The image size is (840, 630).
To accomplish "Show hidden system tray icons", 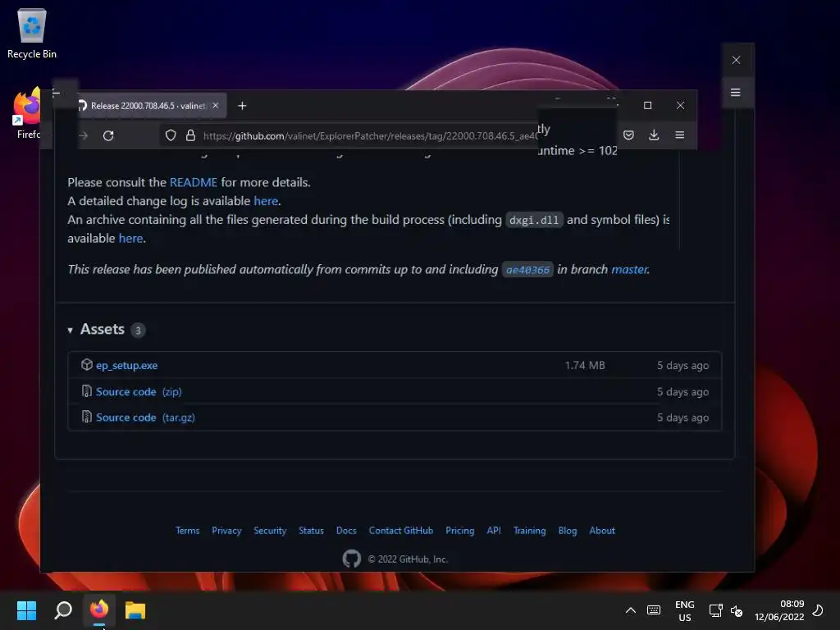I will tap(631, 610).
